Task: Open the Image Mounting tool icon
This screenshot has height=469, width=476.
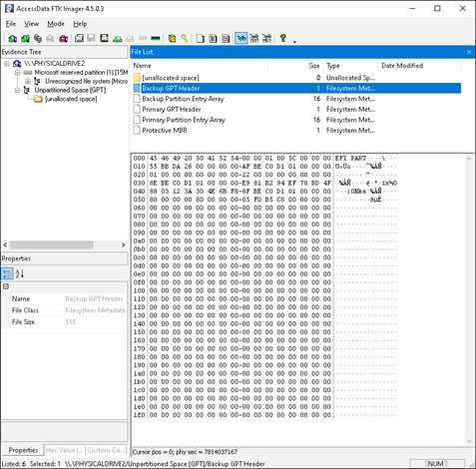Action: point(38,39)
